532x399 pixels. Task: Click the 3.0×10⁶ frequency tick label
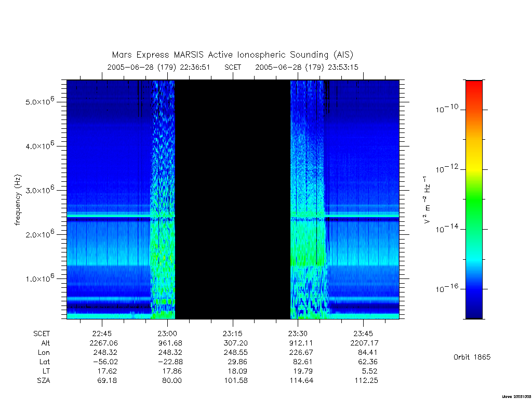(39, 190)
